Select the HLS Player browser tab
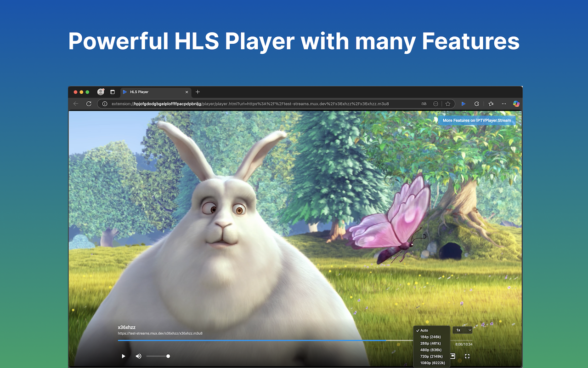Image resolution: width=588 pixels, height=368 pixels. click(x=156, y=92)
